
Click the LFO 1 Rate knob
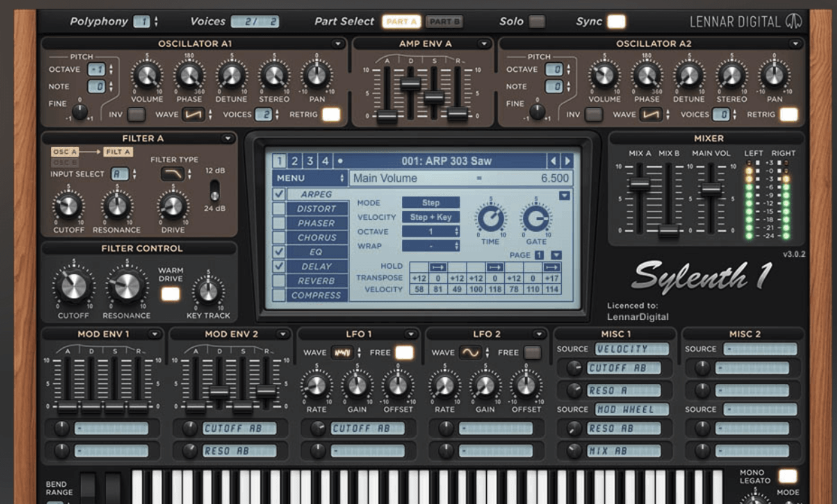click(x=316, y=385)
